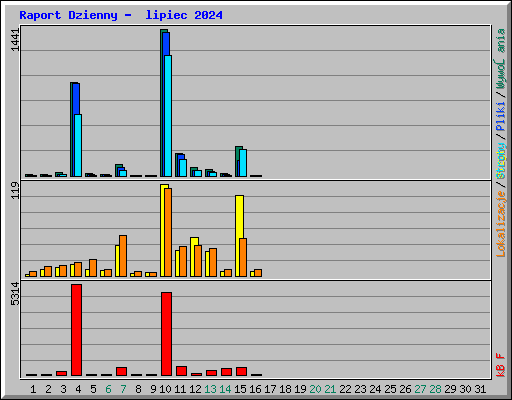The width and height of the screenshot is (512, 400).
Task: Click the cyan bar for day 4
Action: tap(78, 145)
